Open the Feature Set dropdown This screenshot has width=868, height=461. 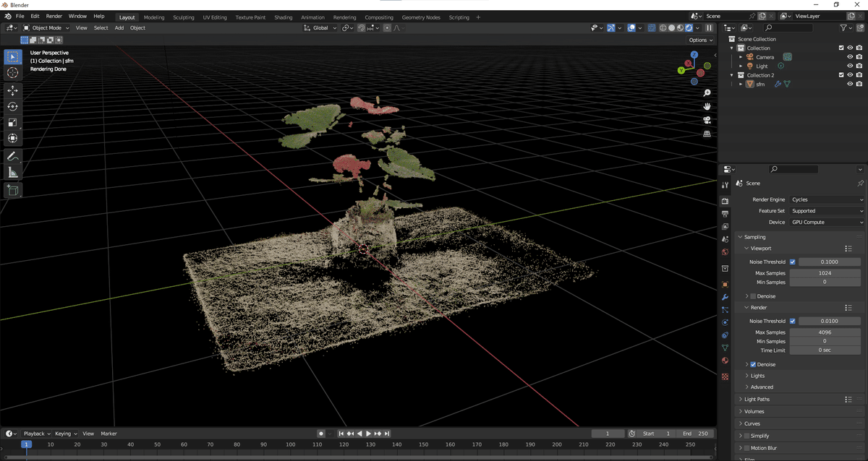(x=827, y=211)
